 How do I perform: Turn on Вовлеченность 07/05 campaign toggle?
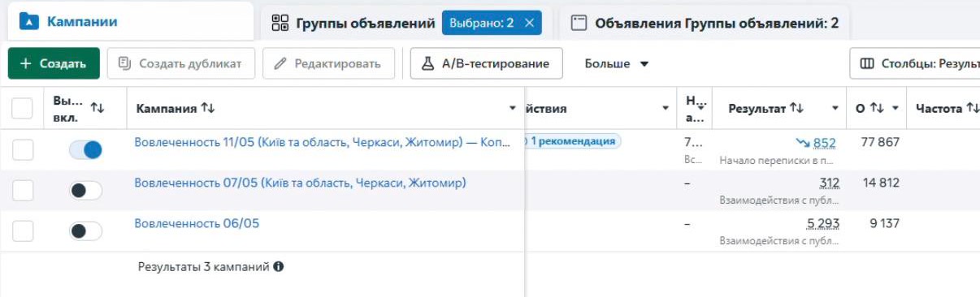[x=85, y=191]
